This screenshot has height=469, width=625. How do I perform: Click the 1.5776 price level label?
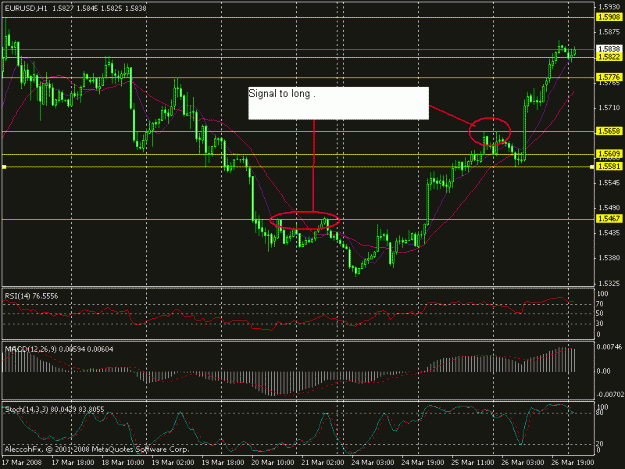pyautogui.click(x=609, y=77)
